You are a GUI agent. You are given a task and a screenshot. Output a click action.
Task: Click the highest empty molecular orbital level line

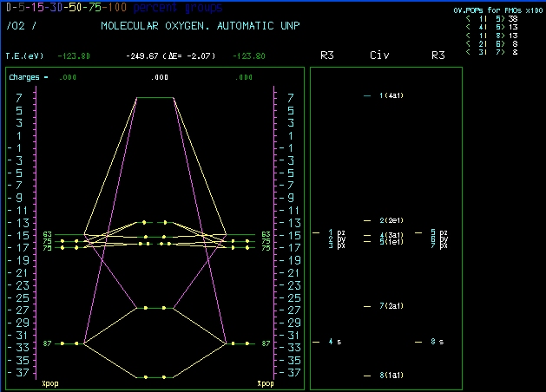pos(155,98)
